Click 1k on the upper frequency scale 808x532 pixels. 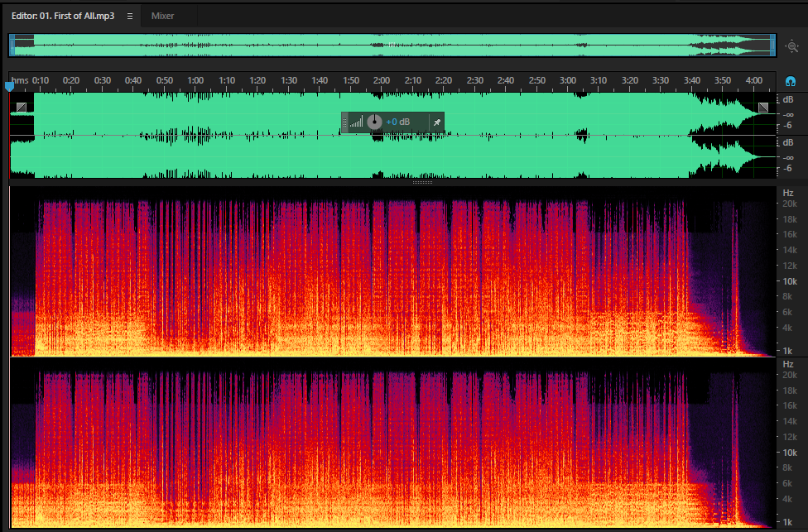click(787, 351)
